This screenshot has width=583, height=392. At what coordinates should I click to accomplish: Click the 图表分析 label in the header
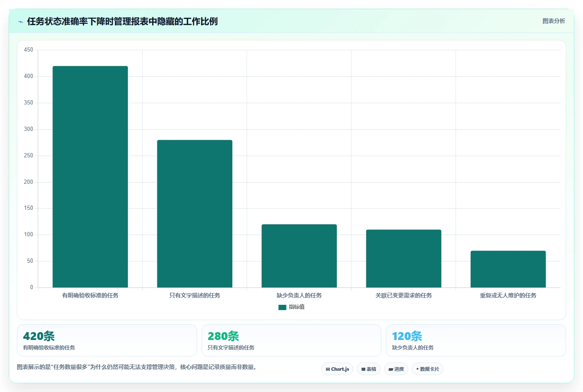[554, 21]
